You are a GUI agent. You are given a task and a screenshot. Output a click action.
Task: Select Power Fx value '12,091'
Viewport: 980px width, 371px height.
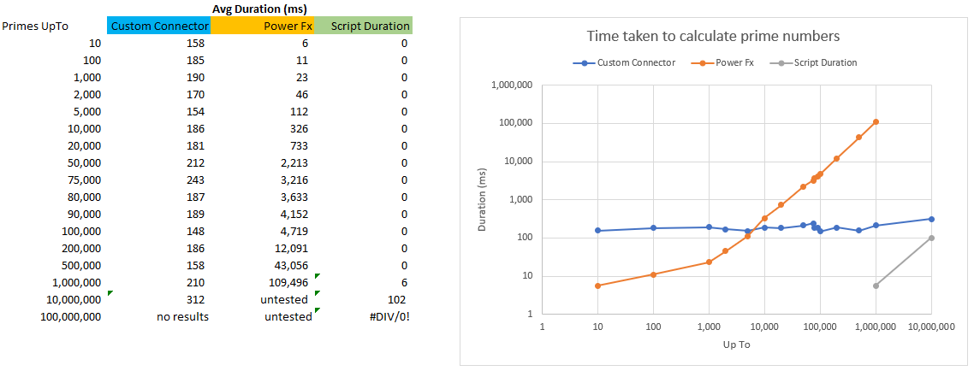coord(293,248)
